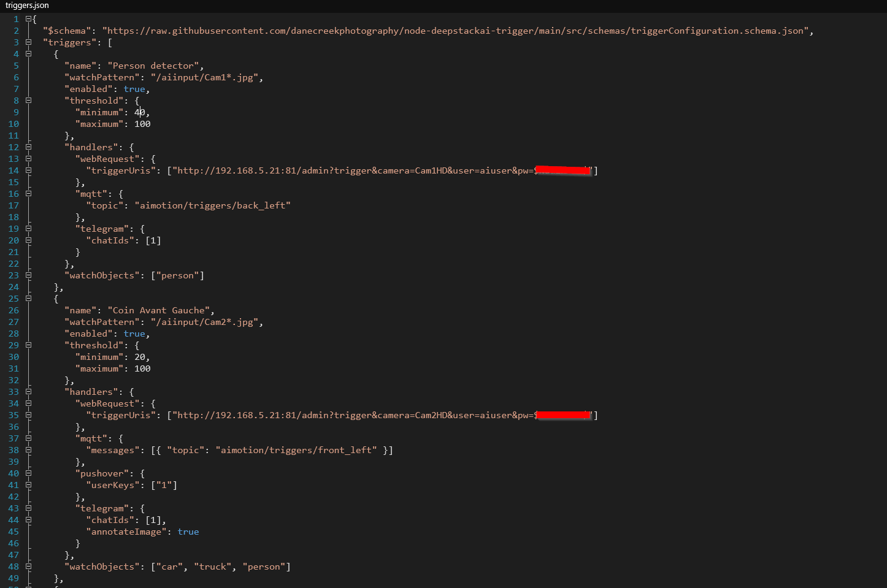Fold the second "webRequest" block on line 34
Viewport: 887px width, 588px height.
(x=28, y=403)
